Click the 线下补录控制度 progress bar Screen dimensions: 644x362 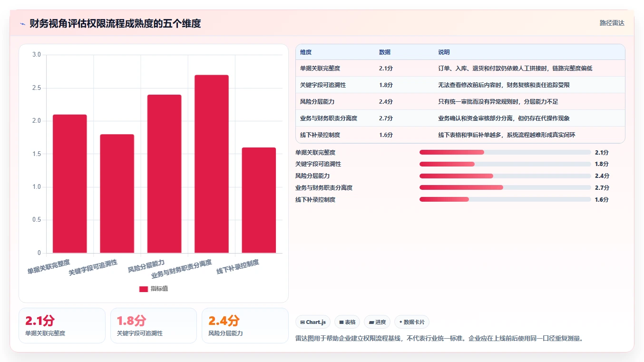[505, 200]
